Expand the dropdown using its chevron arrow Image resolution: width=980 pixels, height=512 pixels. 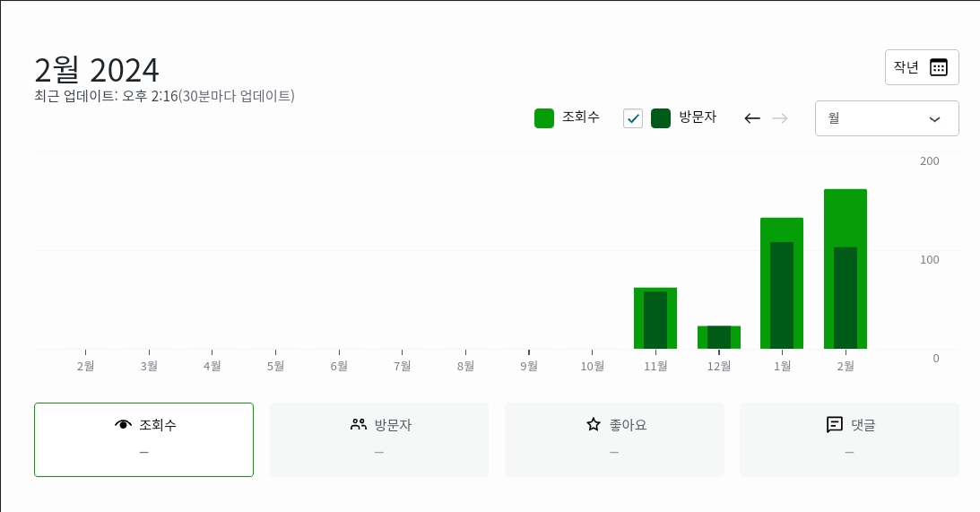point(934,119)
